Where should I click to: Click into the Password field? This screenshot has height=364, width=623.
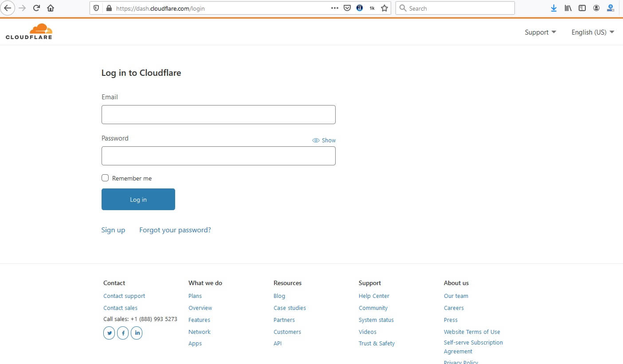[219, 156]
